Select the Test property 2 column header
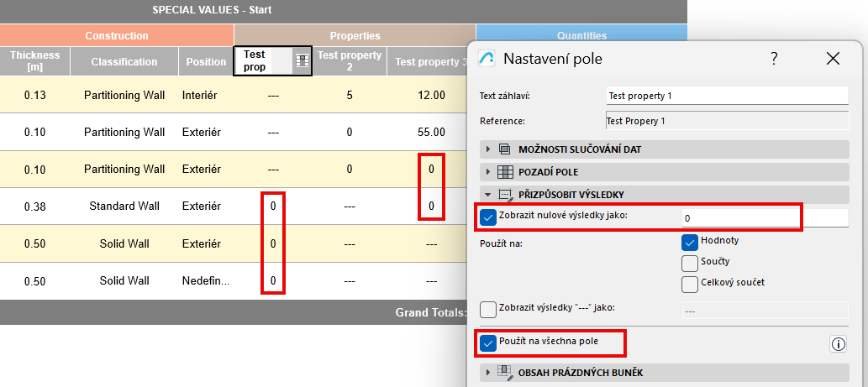This screenshot has height=387, width=868. [350, 60]
